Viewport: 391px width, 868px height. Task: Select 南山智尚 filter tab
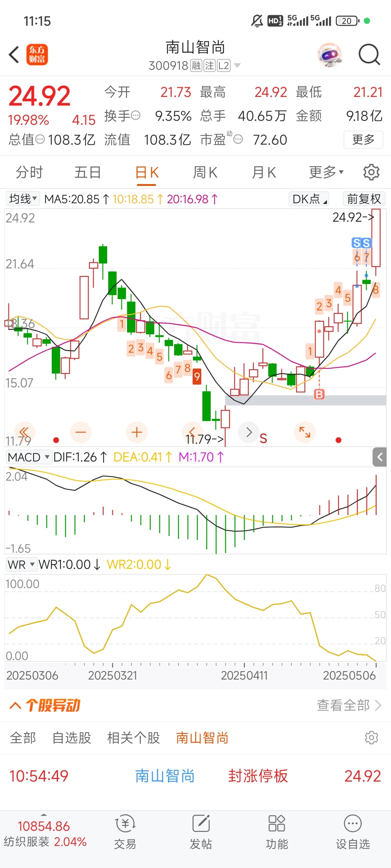pos(202,738)
